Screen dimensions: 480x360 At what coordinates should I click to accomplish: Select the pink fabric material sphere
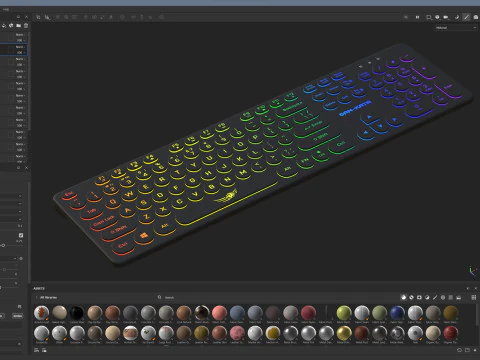(x=219, y=313)
